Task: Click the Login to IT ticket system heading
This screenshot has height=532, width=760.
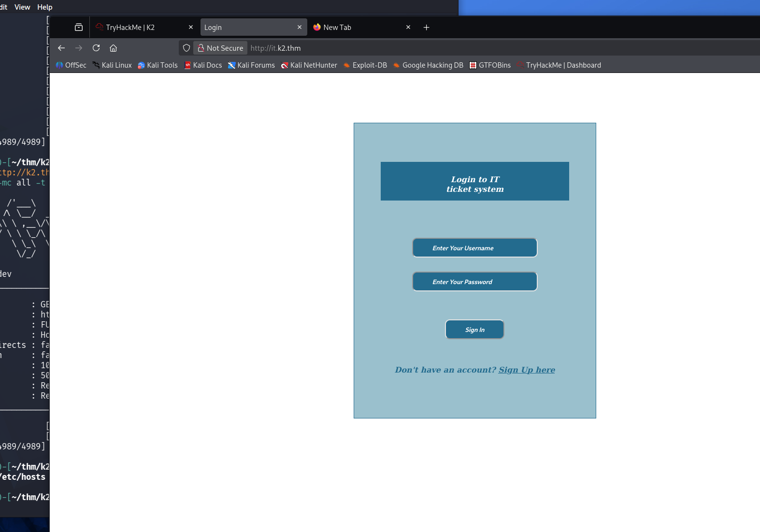Action: (x=475, y=184)
